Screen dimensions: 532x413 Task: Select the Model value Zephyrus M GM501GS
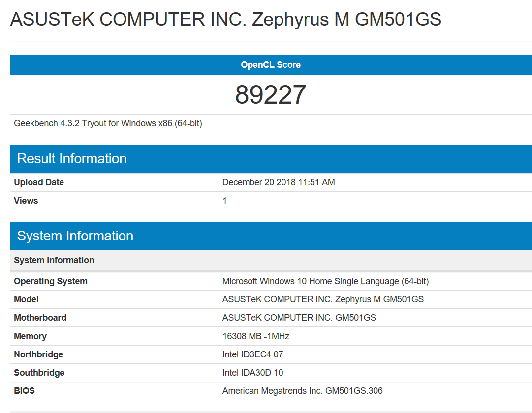323,300
